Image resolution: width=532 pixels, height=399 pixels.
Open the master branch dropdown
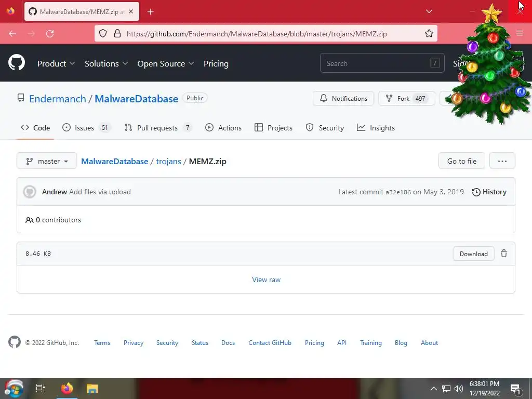47,161
